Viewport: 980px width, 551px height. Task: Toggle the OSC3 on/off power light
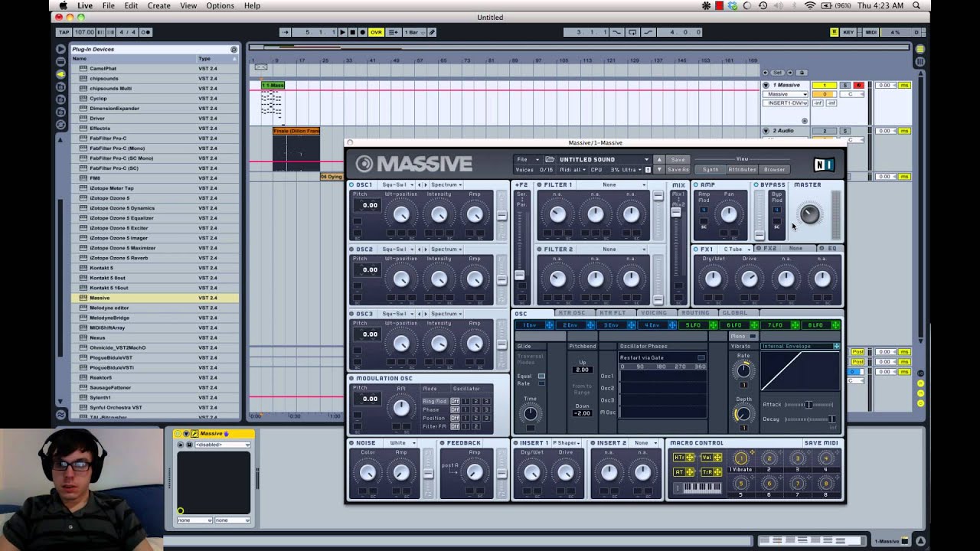[x=351, y=313]
